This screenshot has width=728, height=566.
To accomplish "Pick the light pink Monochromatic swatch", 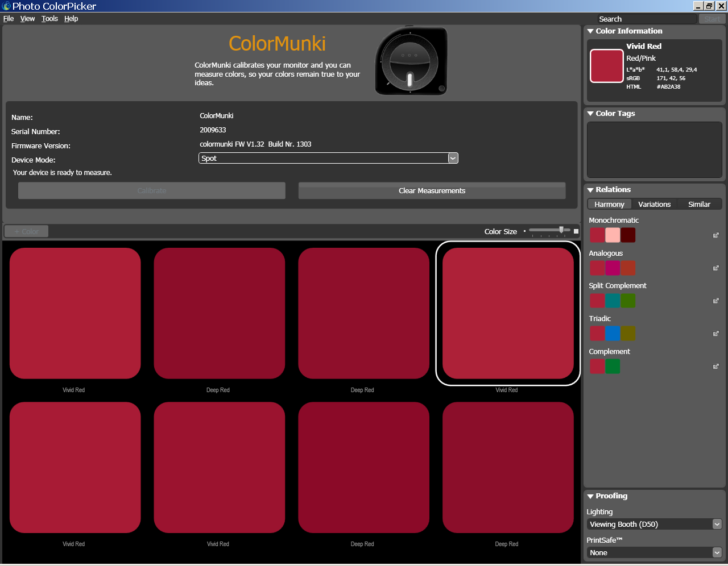I will [x=613, y=235].
